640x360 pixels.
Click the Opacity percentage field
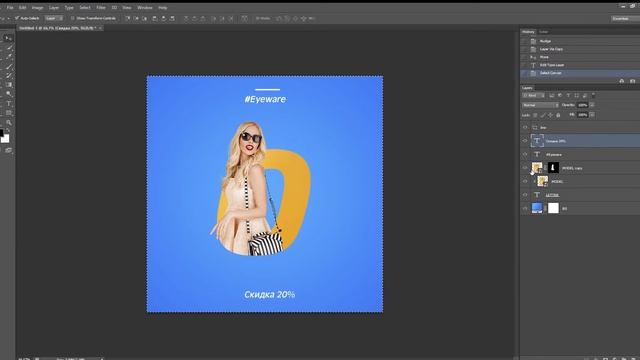(582, 105)
